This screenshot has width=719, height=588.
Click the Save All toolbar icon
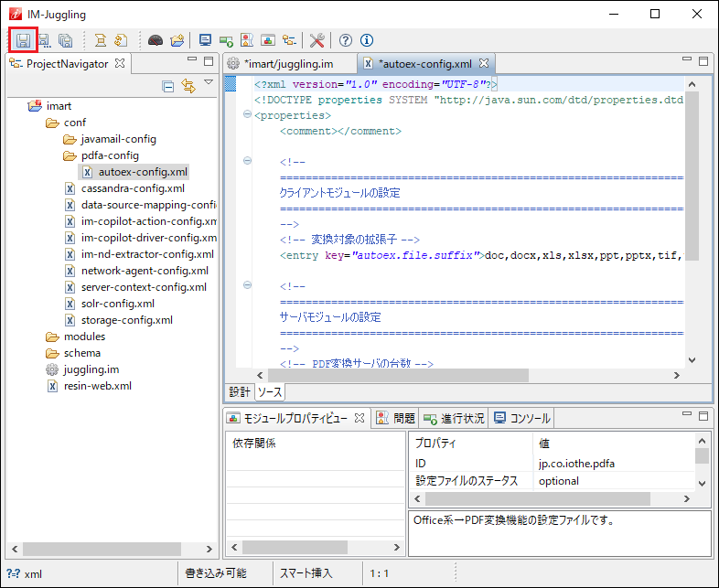tap(66, 40)
